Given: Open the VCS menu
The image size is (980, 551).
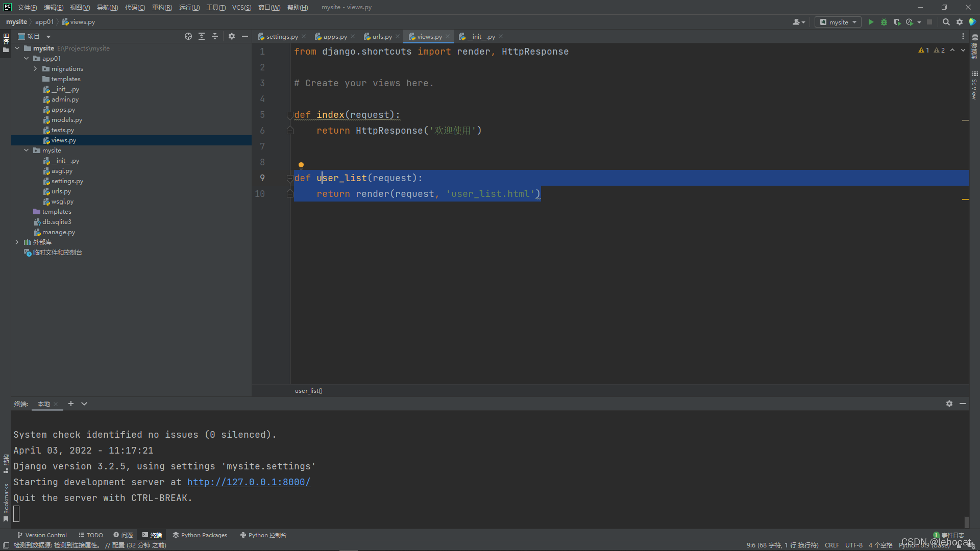Looking at the screenshot, I should point(241,7).
